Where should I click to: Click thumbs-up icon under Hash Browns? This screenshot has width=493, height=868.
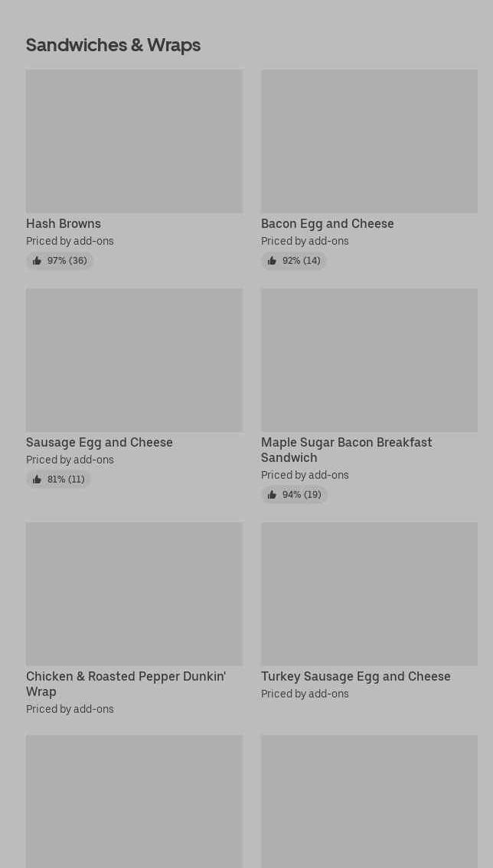(37, 261)
